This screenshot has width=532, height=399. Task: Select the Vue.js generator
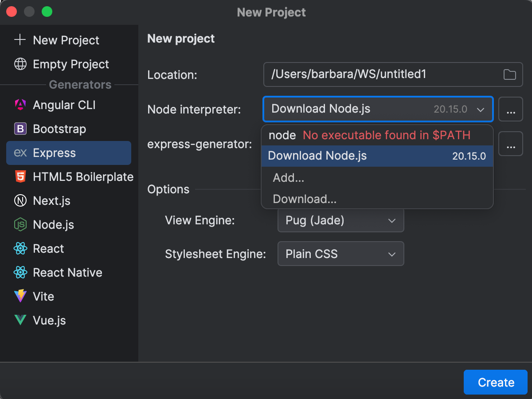coord(50,321)
